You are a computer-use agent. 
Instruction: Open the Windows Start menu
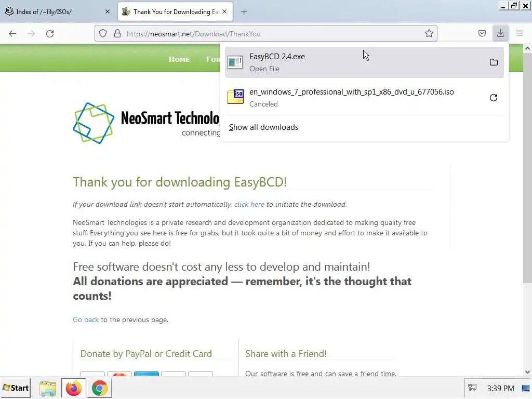coord(16,388)
